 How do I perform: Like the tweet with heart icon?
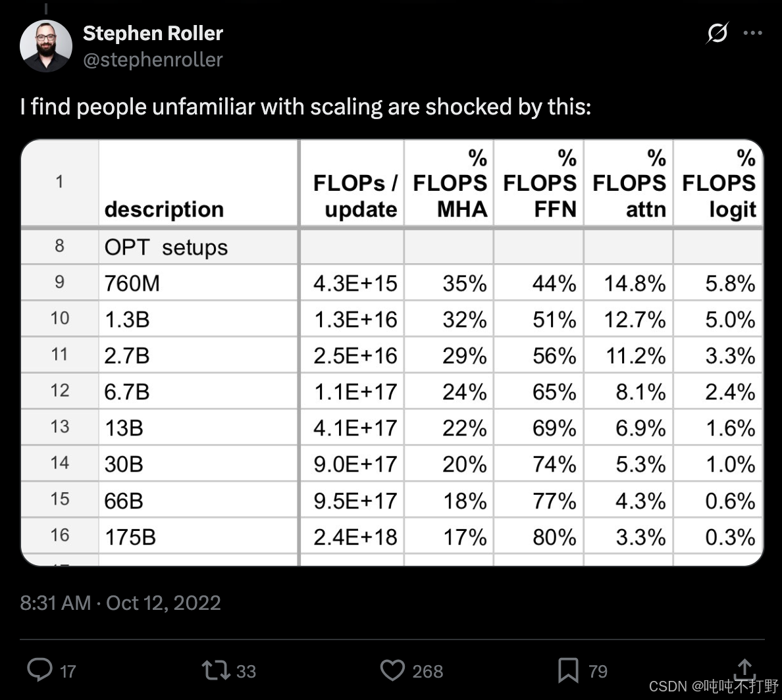(x=392, y=670)
